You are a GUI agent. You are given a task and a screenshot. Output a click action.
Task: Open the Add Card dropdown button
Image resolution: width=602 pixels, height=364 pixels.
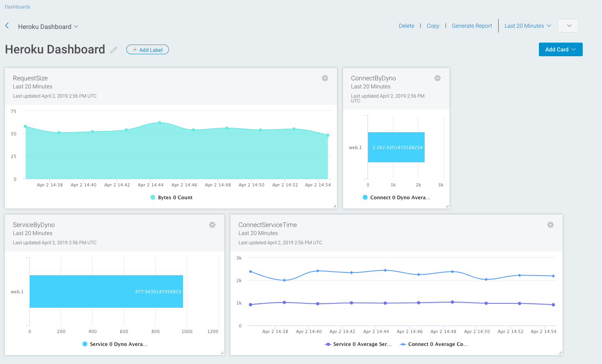[561, 49]
